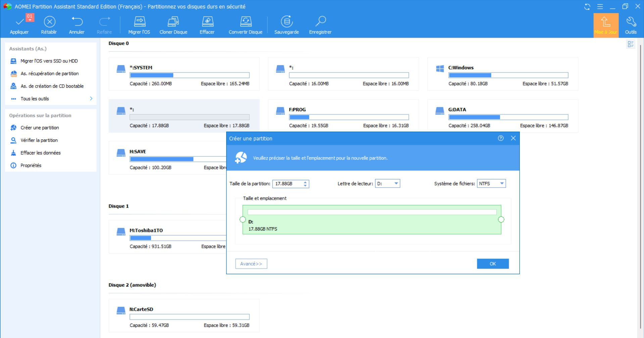
Task: Click the Windows logo icon on C: partition
Action: 440,69
